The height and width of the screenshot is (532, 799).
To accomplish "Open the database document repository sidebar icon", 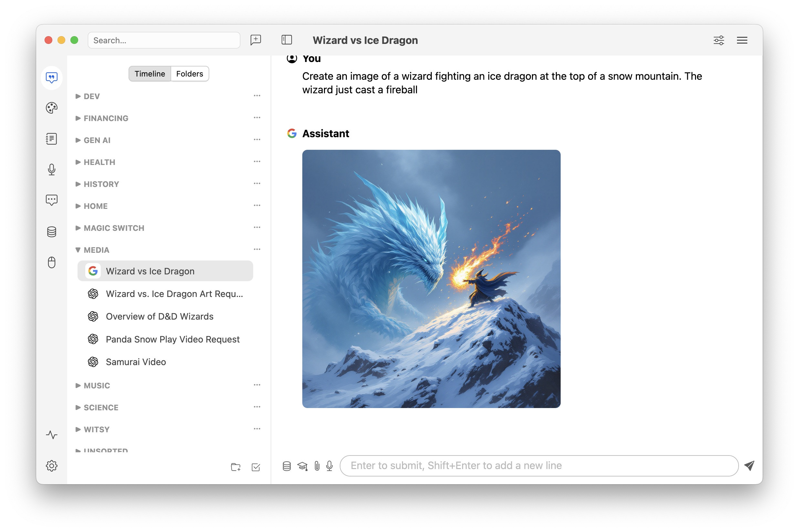I will [52, 232].
